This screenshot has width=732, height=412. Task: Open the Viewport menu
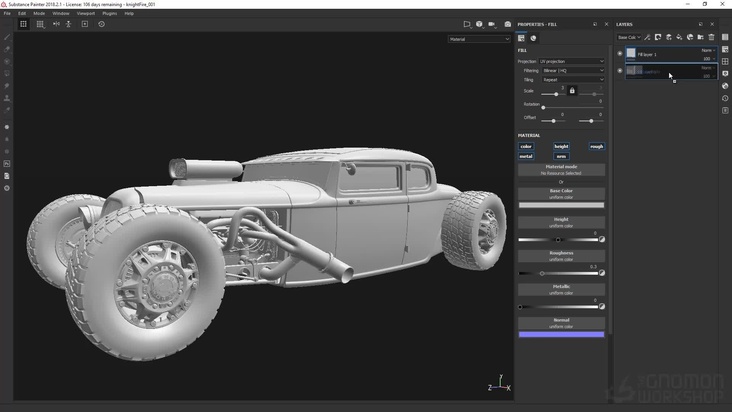86,14
